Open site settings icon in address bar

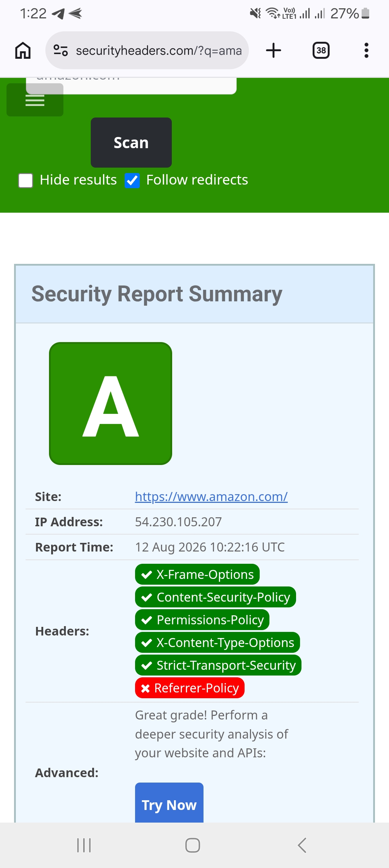click(x=61, y=50)
